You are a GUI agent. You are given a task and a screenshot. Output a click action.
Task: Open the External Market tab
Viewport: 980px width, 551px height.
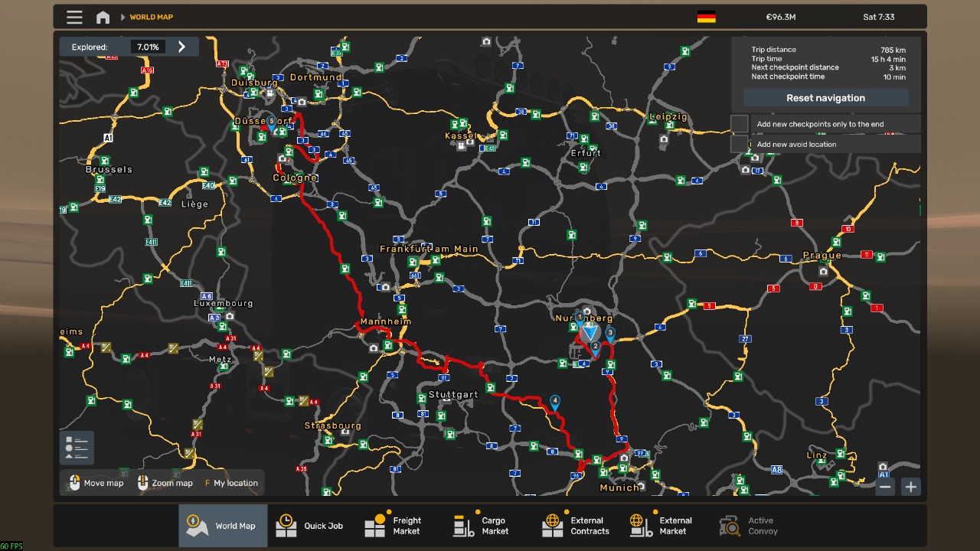[x=662, y=526]
